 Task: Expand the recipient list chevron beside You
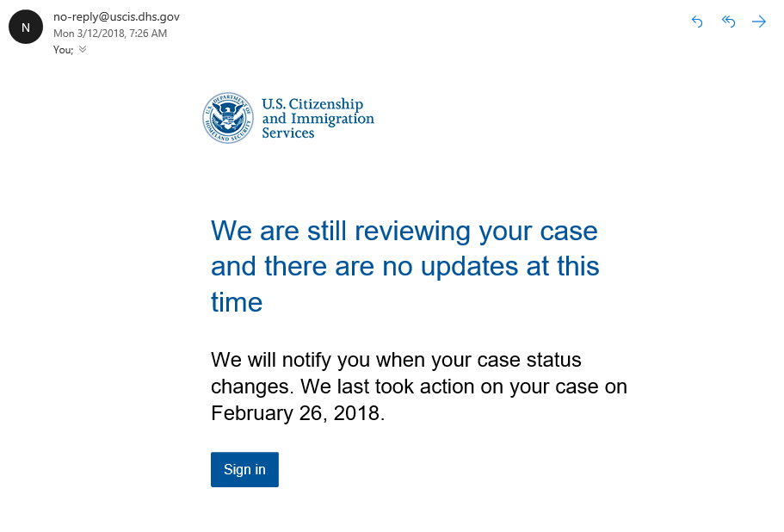tap(83, 49)
